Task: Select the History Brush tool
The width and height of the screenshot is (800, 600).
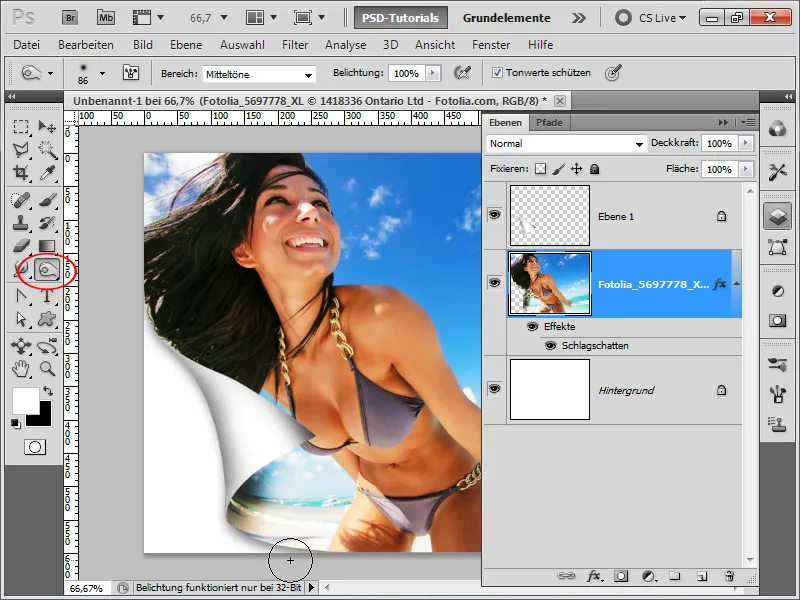Action: point(47,223)
